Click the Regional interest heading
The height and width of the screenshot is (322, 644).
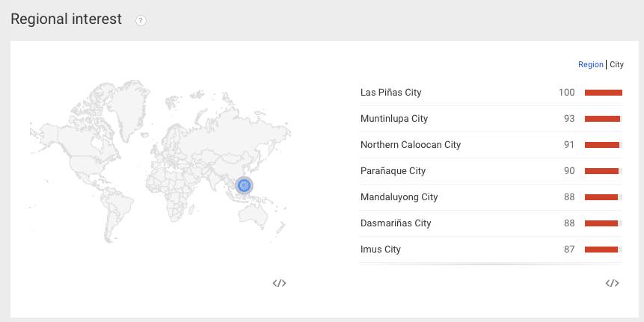click(x=66, y=19)
